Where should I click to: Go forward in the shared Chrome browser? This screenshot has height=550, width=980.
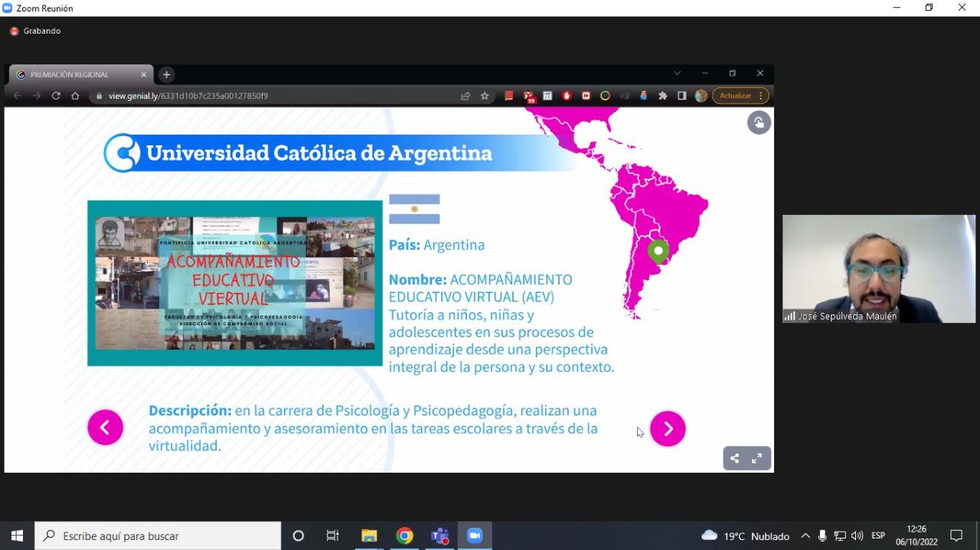(37, 96)
